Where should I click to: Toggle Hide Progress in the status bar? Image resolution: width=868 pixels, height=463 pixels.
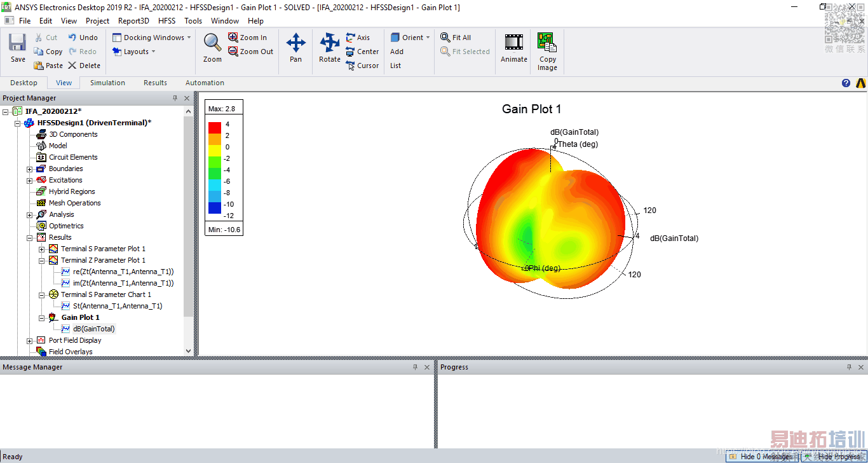[833, 457]
